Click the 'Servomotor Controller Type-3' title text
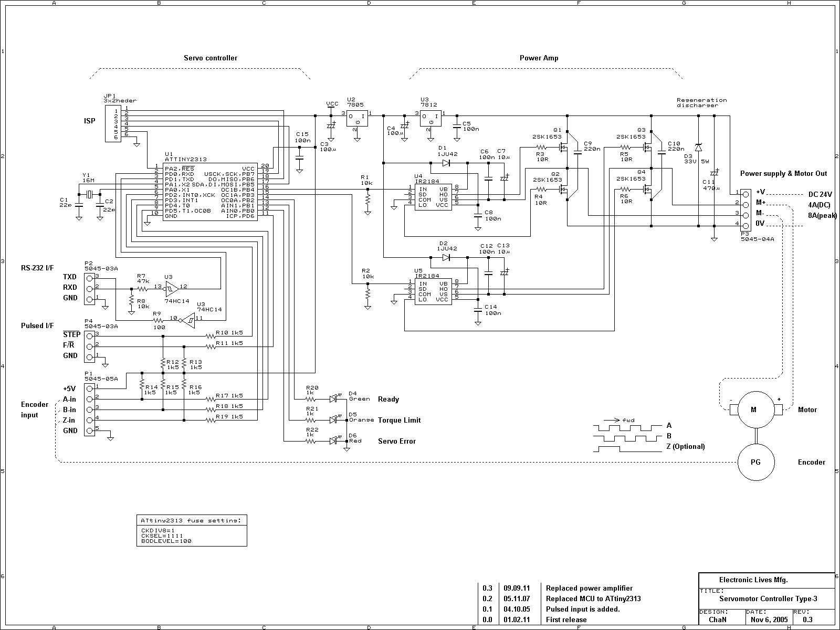The height and width of the screenshot is (630, 840). pos(768,598)
